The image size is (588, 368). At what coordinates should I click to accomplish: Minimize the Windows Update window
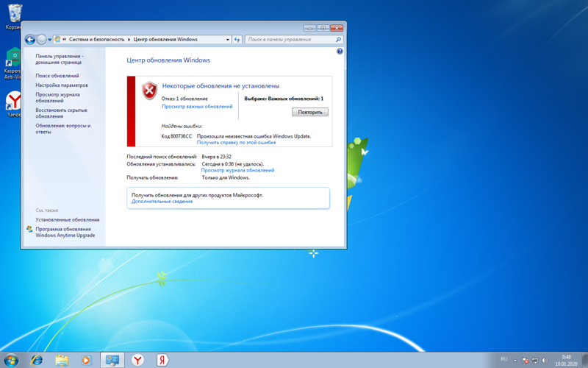[x=309, y=28]
